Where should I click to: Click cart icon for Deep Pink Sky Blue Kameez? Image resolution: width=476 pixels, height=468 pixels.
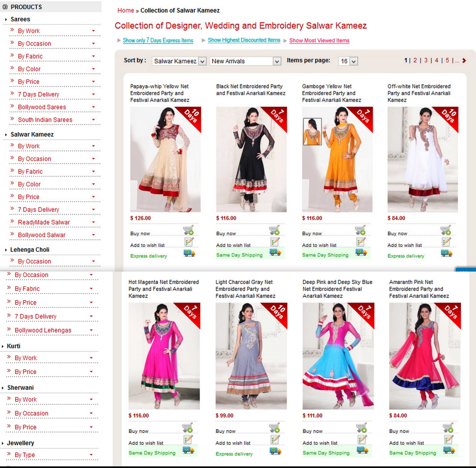click(361, 428)
